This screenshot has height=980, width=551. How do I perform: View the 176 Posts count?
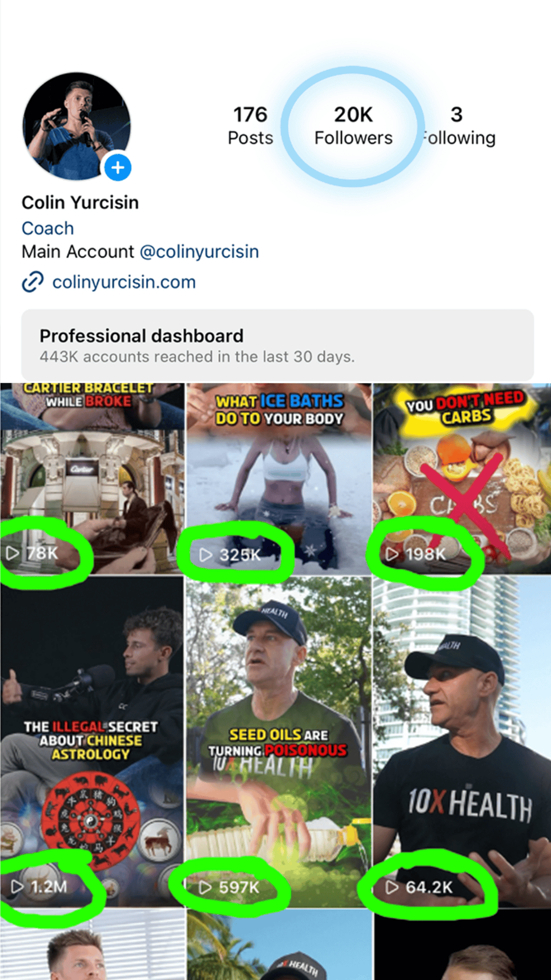coord(251,126)
